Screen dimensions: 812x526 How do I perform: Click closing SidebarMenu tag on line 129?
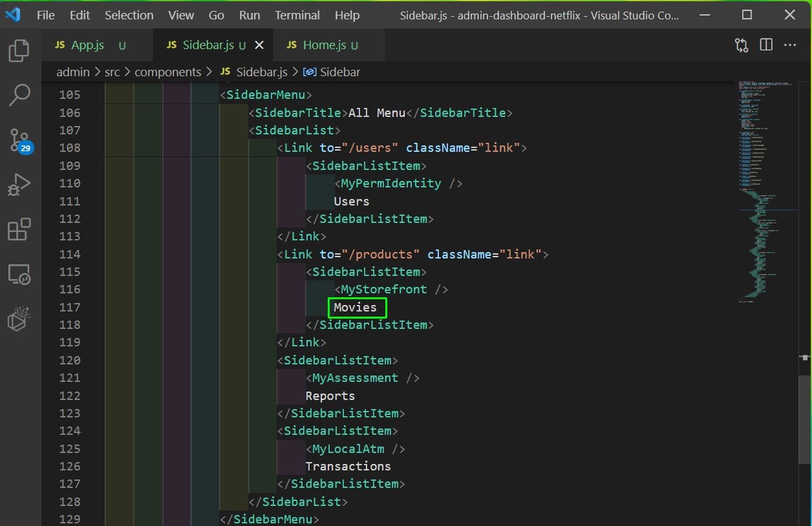coord(270,519)
